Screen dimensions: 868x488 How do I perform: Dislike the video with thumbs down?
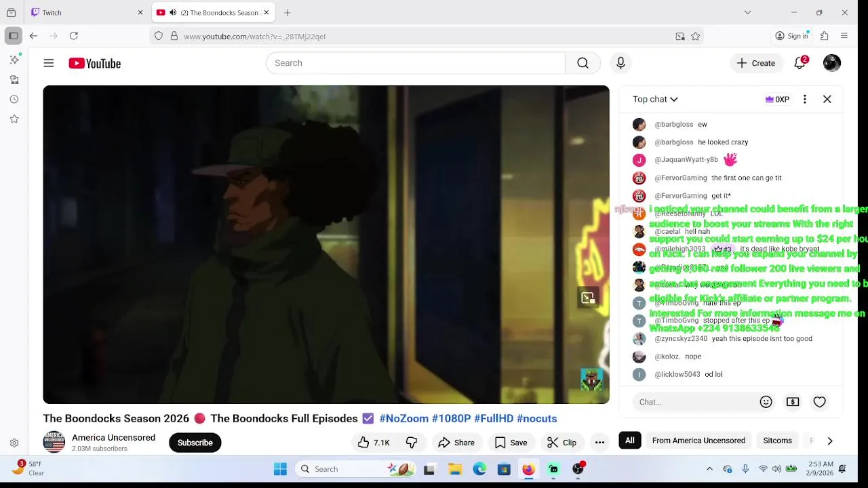(412, 443)
